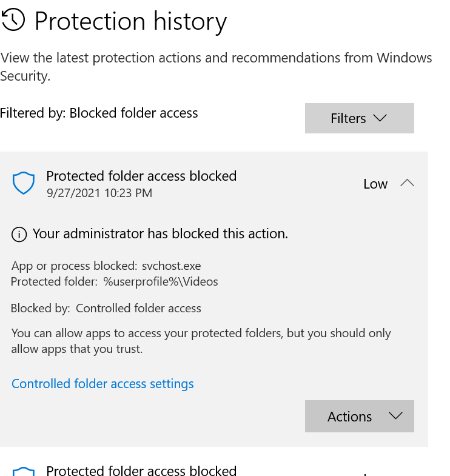This screenshot has width=450, height=476.
Task: Click the info circle icon beside administrator message
Action: point(19,235)
